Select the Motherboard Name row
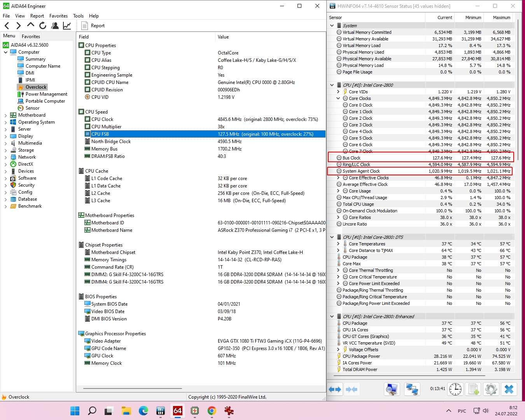The height and width of the screenshot is (420, 525). [201, 230]
